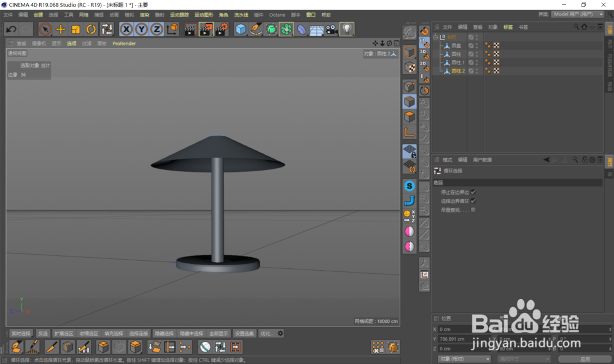Select 圆盘 object in tree
Screen dimensions: 614x364
tap(456, 46)
